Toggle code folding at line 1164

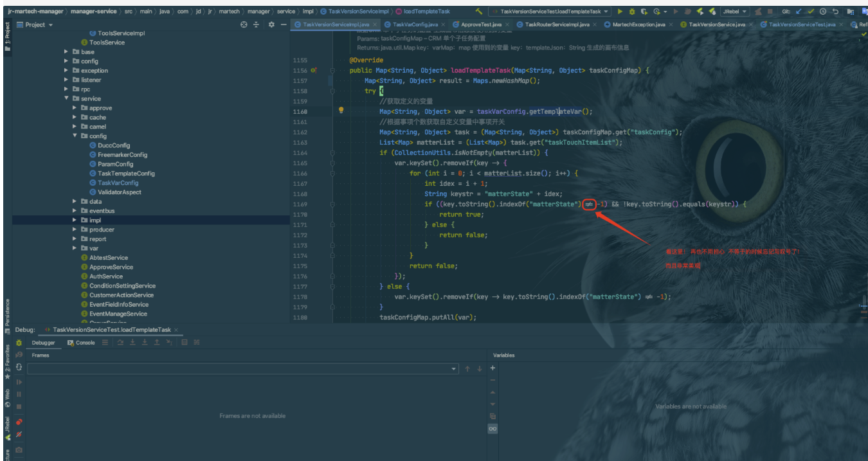[332, 152]
